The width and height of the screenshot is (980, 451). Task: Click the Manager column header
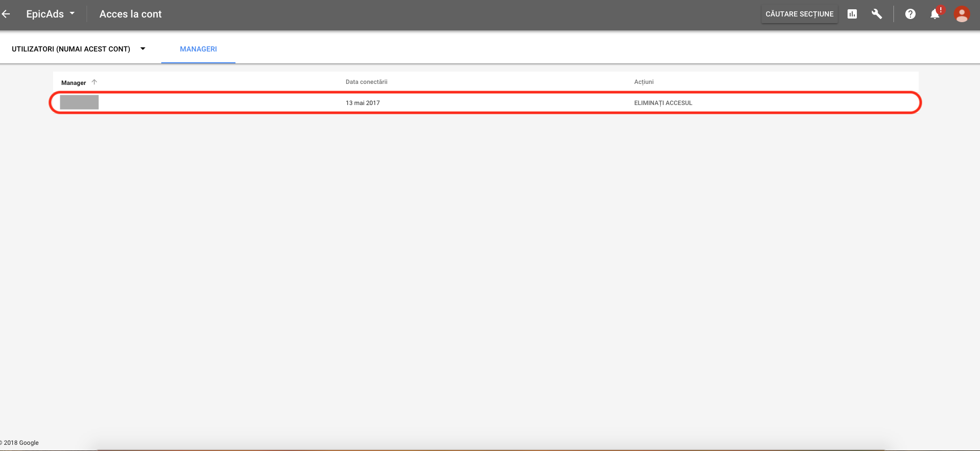point(74,82)
